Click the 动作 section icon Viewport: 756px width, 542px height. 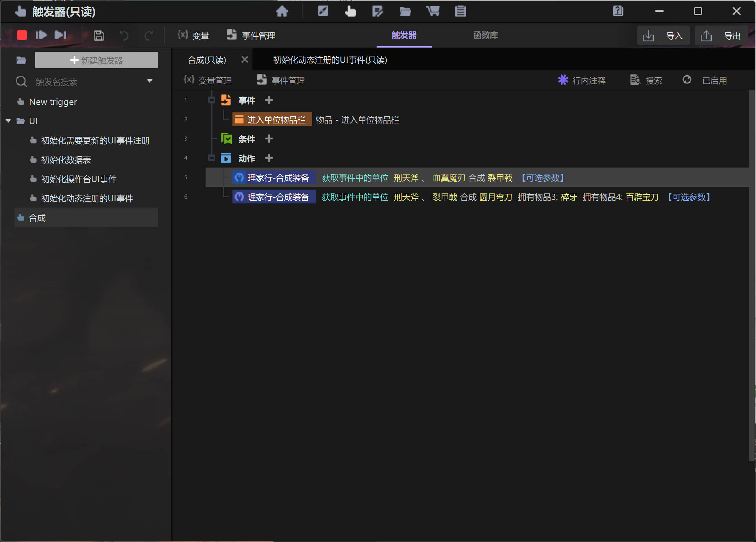(226, 158)
